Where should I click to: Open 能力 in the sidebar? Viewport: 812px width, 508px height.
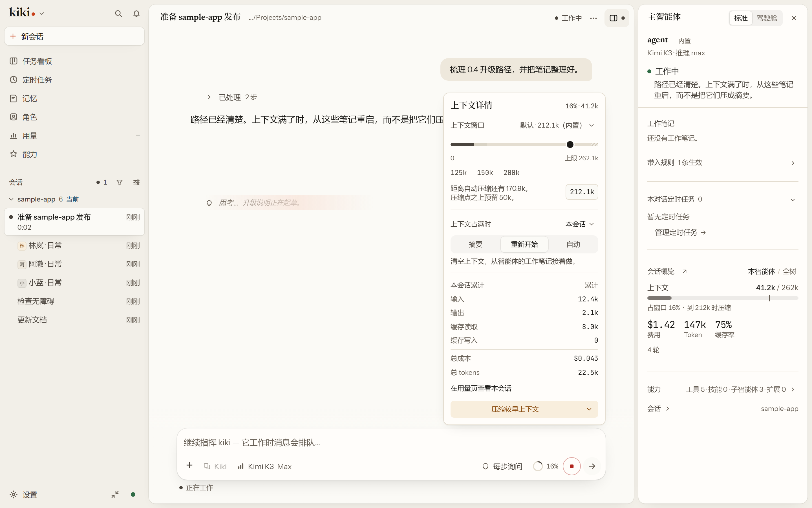(x=74, y=154)
